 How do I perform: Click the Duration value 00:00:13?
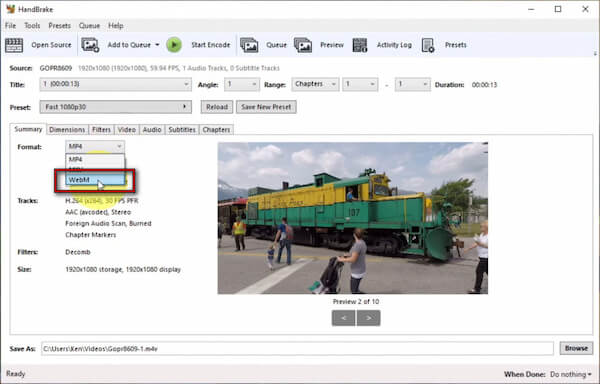click(x=484, y=85)
